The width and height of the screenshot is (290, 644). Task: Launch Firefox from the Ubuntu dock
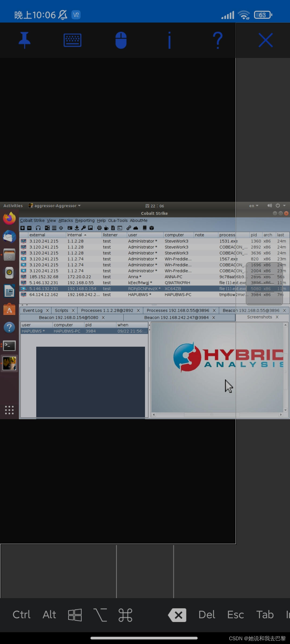pyautogui.click(x=9, y=218)
